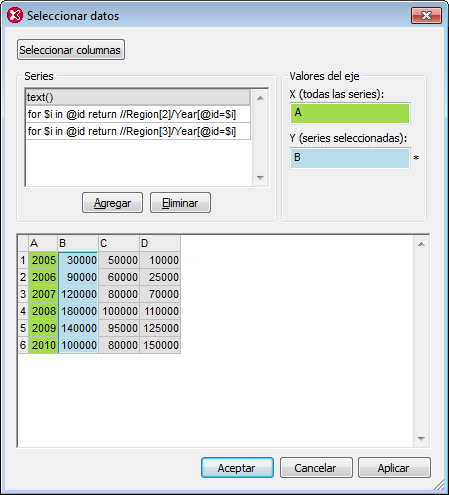Click the cell with value 150000
The image size is (449, 495).
(x=160, y=345)
